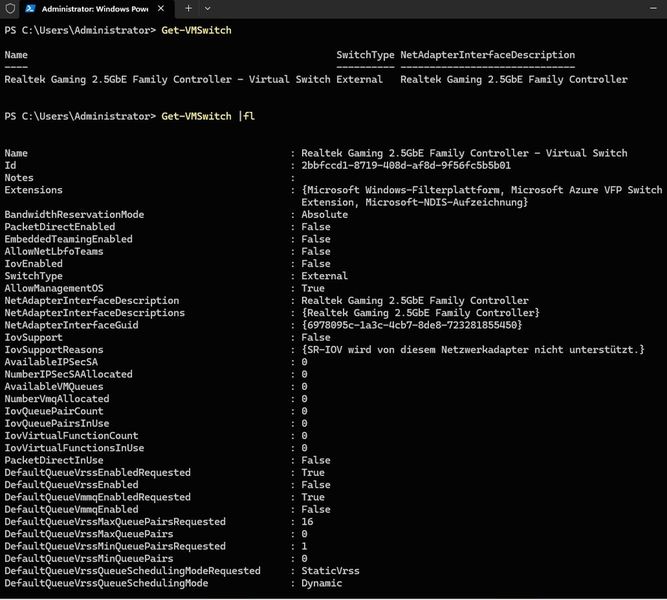This screenshot has width=667, height=600.
Task: Click the IovSupportReasons SR-IOV message
Action: tap(473, 350)
